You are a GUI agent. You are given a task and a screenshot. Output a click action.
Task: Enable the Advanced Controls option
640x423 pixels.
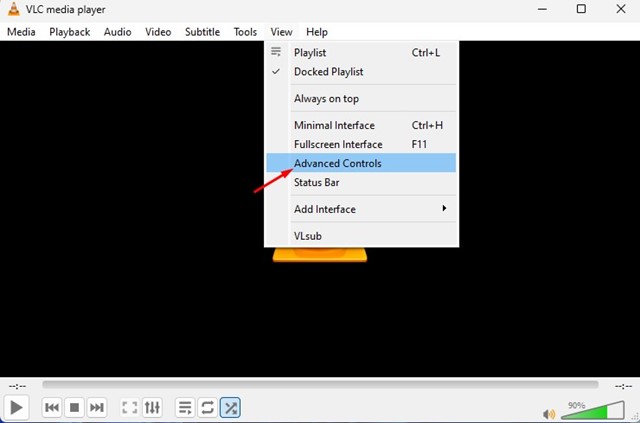[x=361, y=163]
